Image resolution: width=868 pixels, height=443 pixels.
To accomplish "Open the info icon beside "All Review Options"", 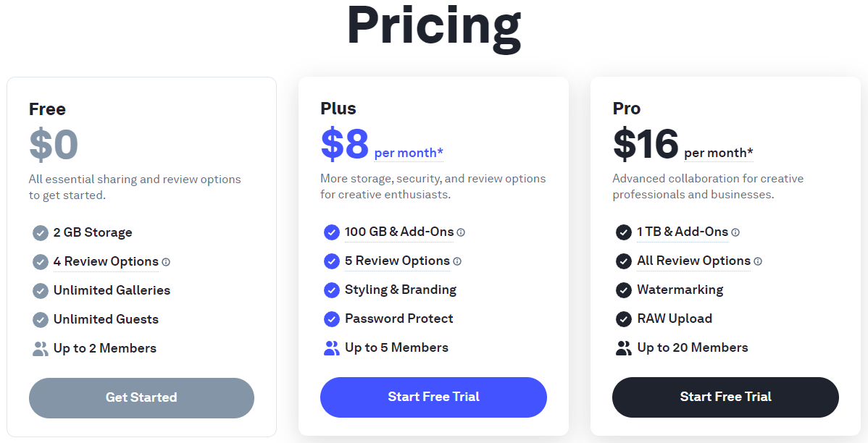I will (758, 261).
